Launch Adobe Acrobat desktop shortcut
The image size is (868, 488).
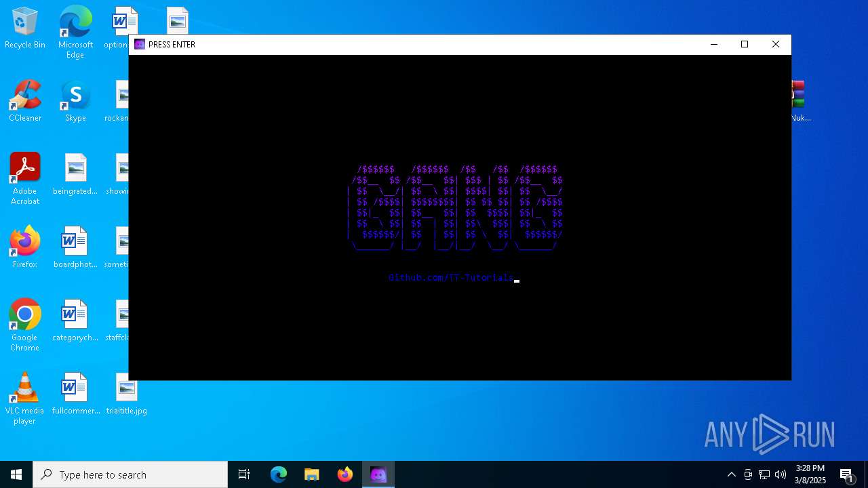click(x=25, y=179)
